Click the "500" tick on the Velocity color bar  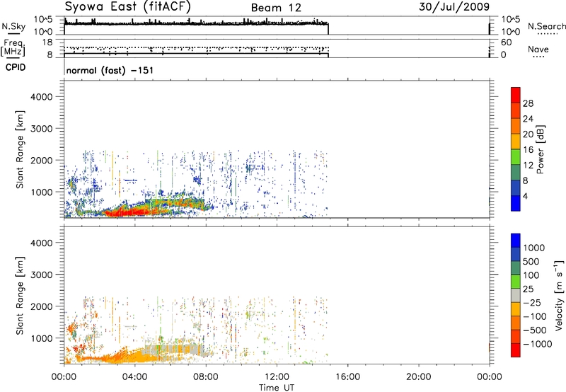pos(531,262)
